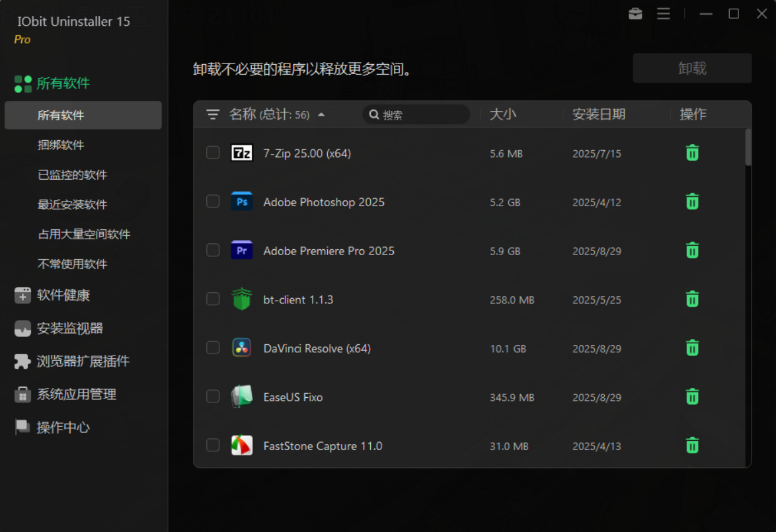Click the 系统应用管理 sidebar label

click(77, 395)
